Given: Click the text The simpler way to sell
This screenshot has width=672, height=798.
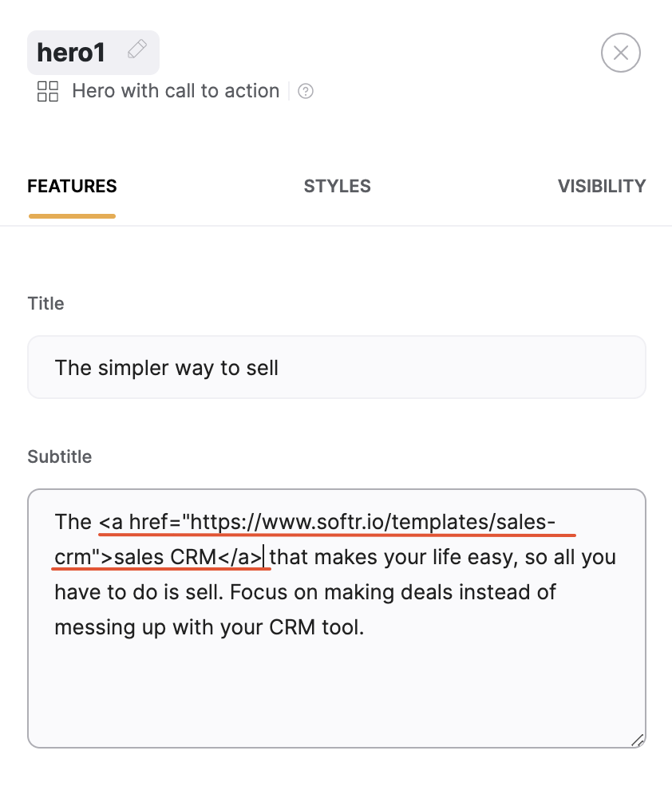Looking at the screenshot, I should click(166, 368).
